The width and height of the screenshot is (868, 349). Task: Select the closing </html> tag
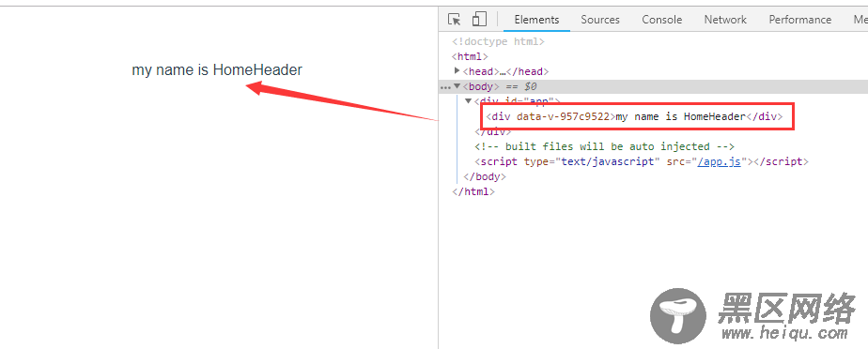[473, 192]
